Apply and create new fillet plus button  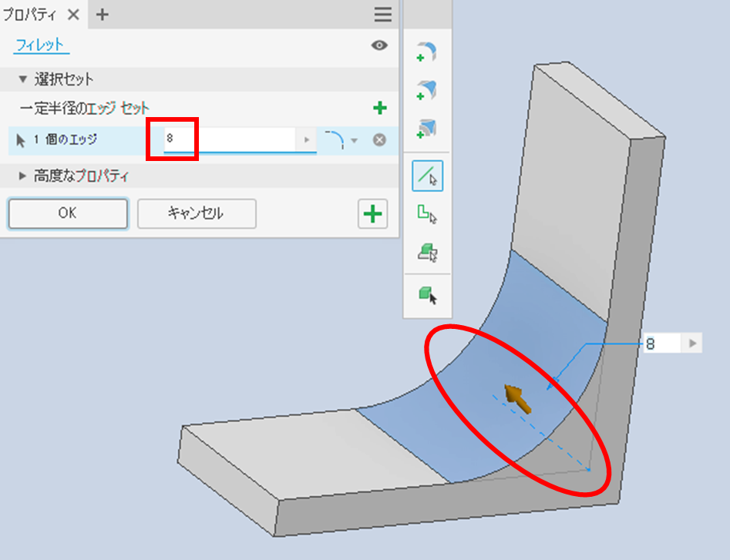click(372, 214)
